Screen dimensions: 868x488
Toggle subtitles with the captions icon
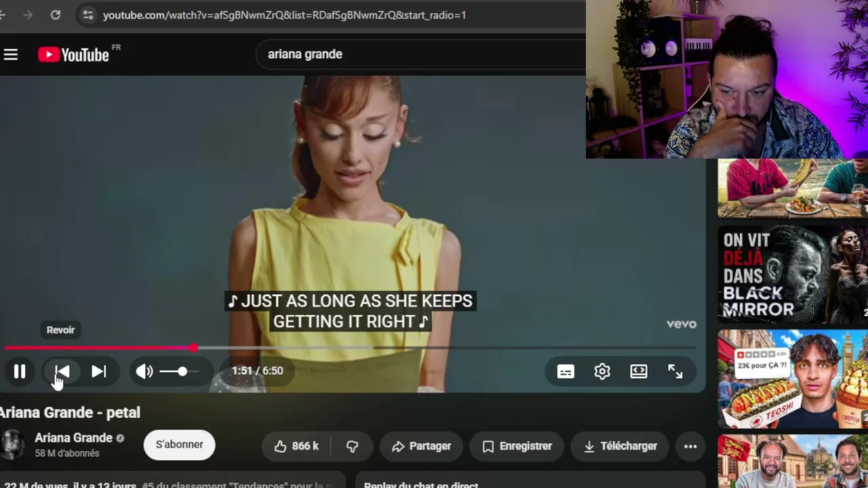566,371
